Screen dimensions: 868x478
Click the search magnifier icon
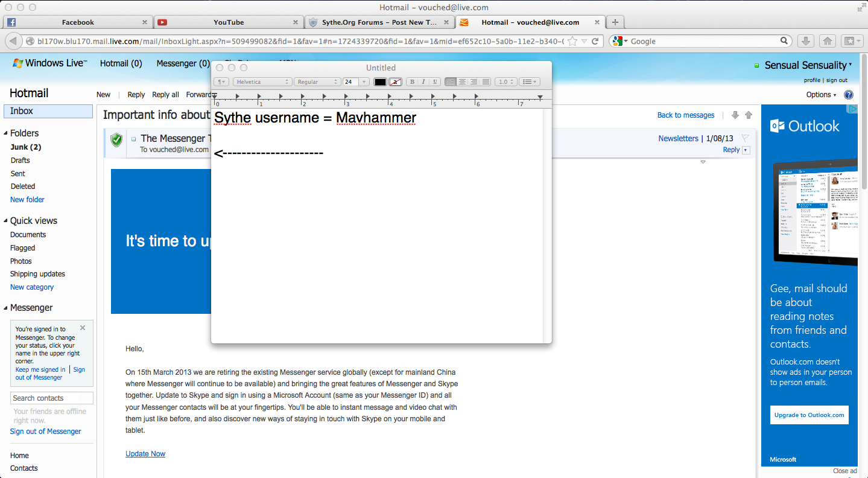pos(784,41)
